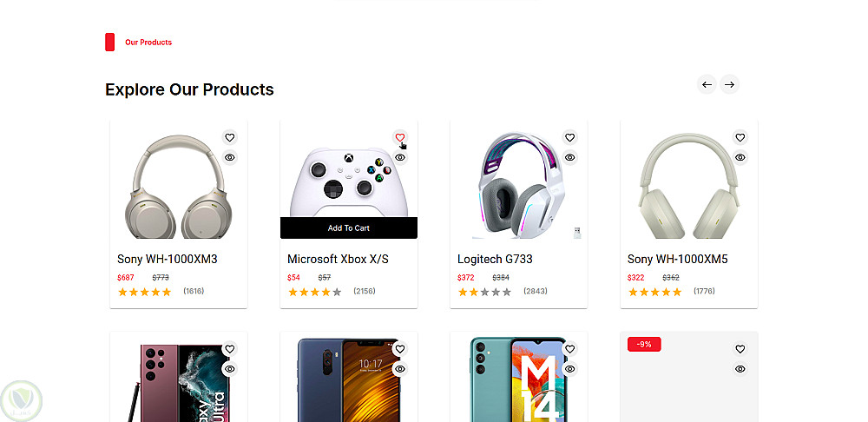This screenshot has height=422, width=868.
Task: Wishlist the Logitech G733 headset
Action: (569, 137)
